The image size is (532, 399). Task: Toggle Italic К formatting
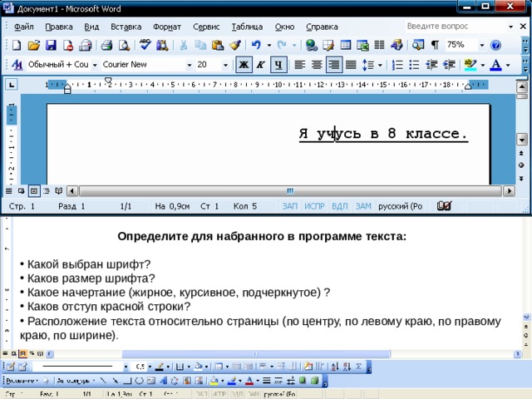pos(260,65)
